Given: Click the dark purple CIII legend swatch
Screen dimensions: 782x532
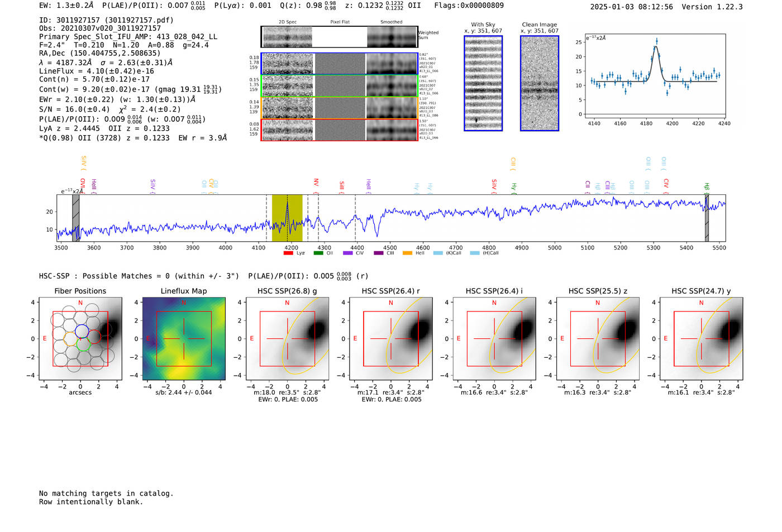Looking at the screenshot, I should (379, 253).
